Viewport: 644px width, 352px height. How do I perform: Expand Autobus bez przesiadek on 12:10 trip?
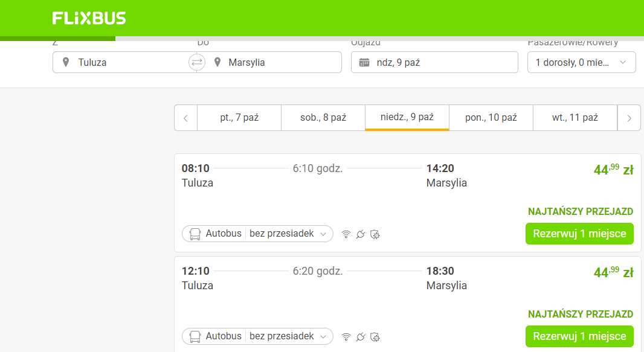pos(257,336)
